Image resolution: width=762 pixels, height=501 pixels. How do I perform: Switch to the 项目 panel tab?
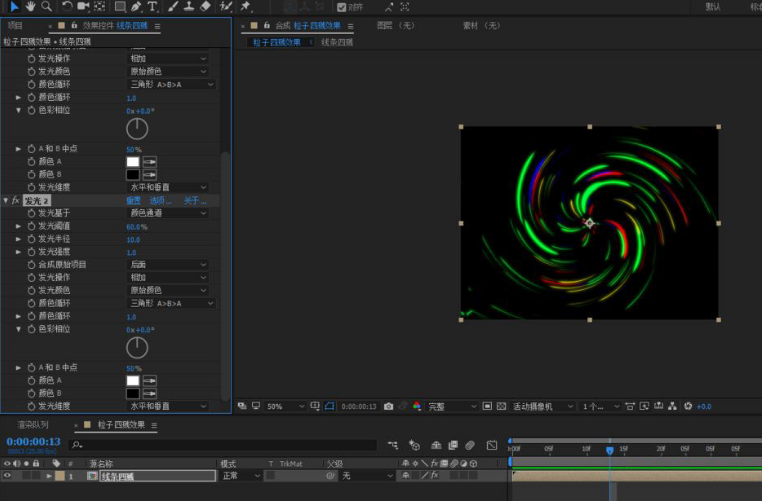(15, 25)
